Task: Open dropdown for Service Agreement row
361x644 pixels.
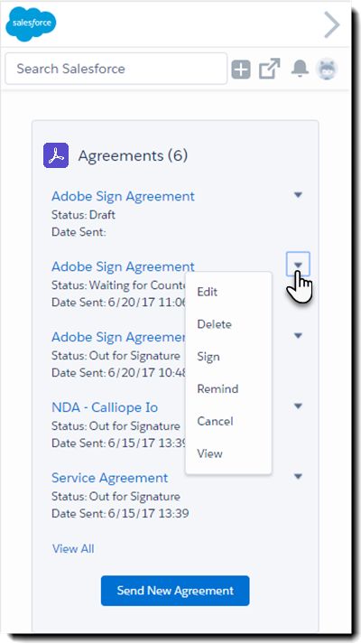Action: click(298, 476)
